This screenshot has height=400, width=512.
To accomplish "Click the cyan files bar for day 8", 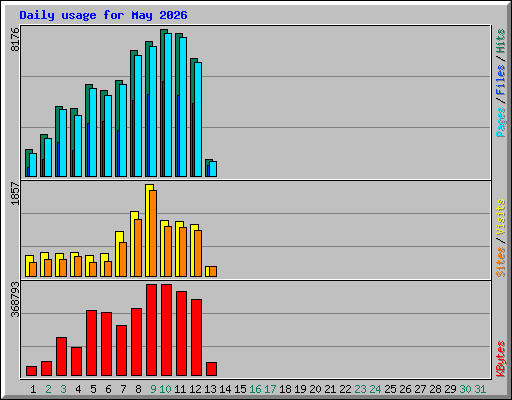I will tap(138, 116).
